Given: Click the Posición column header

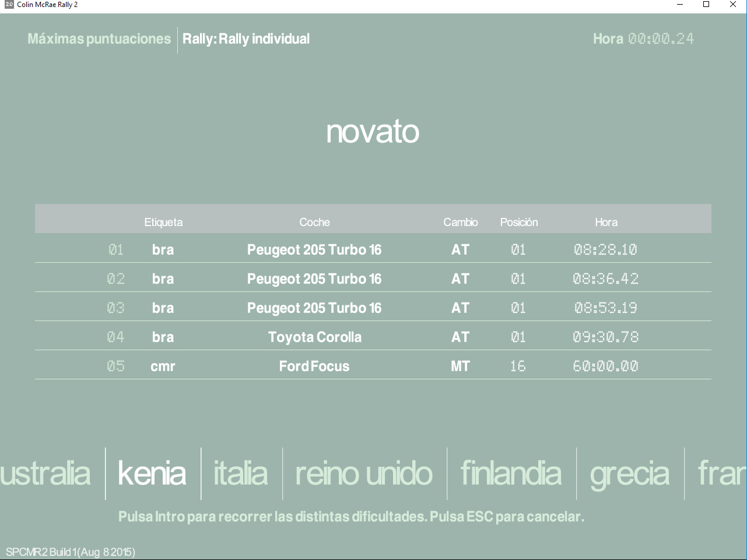Looking at the screenshot, I should (x=518, y=222).
